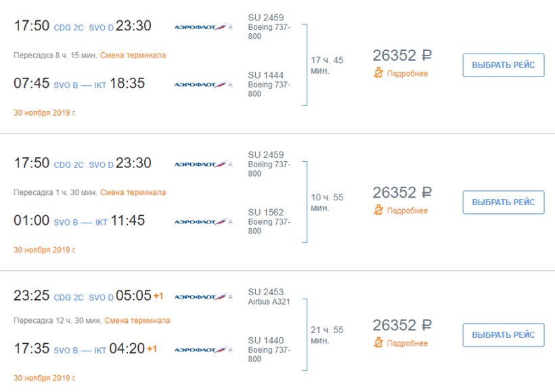Click the no-baggage icon for the 17 ч. 45 мин. flight

click(x=378, y=73)
